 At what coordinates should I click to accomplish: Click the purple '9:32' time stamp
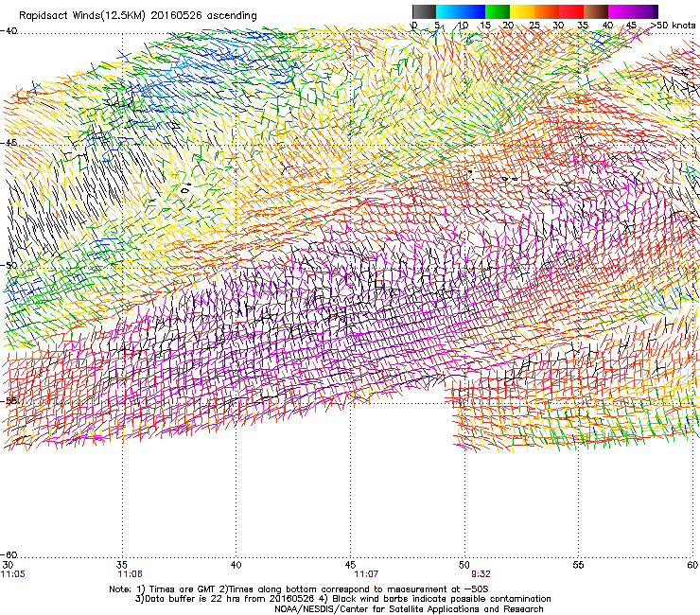point(481,574)
